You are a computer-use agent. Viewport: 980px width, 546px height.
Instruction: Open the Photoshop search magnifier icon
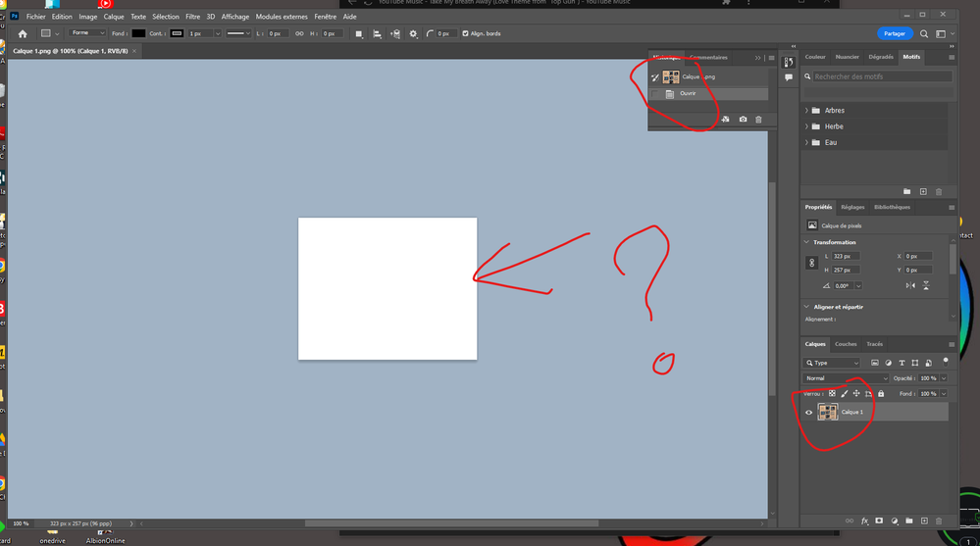pyautogui.click(x=924, y=33)
